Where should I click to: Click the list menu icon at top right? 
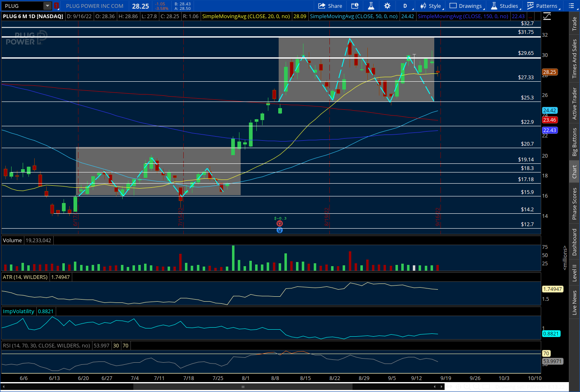tap(572, 6)
